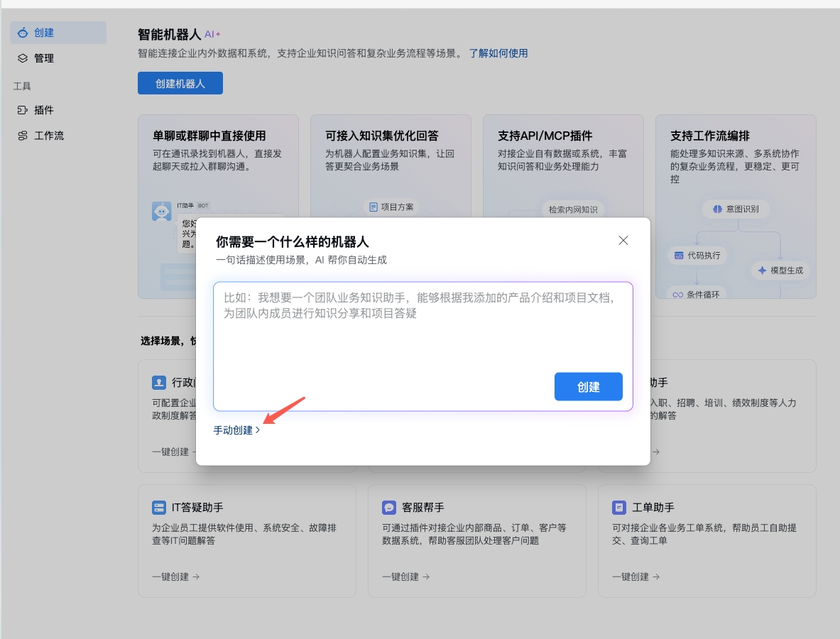The width and height of the screenshot is (840, 639).
Task: Click the 项目方案 document tag
Action: coord(392,207)
